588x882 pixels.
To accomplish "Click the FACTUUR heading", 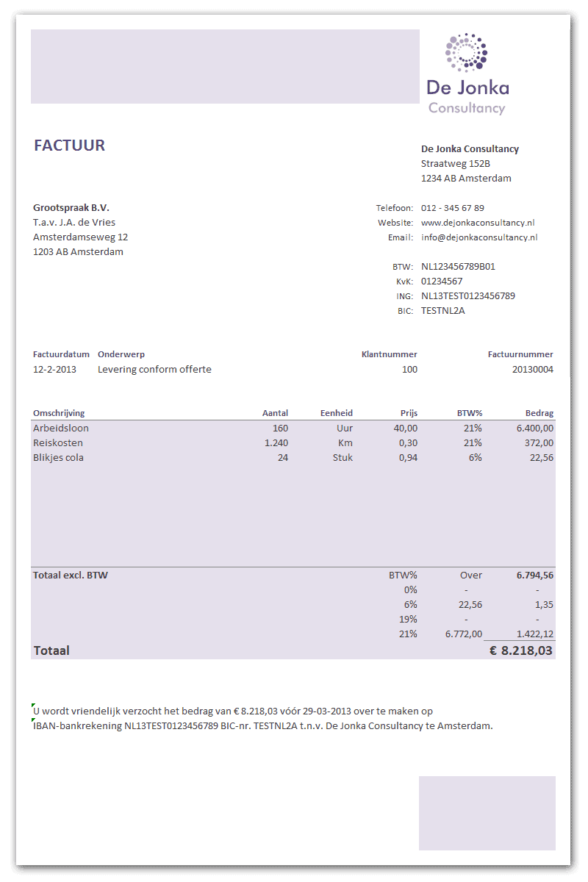I will pyautogui.click(x=69, y=146).
